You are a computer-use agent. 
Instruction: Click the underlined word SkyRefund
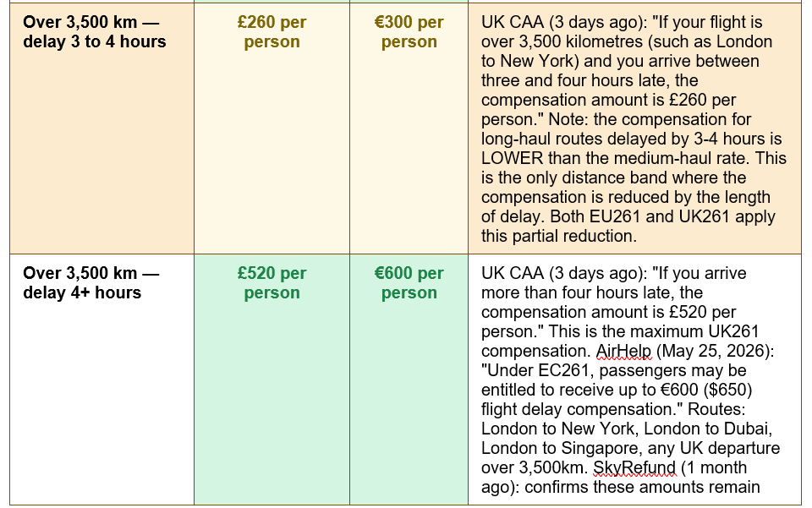pos(634,467)
